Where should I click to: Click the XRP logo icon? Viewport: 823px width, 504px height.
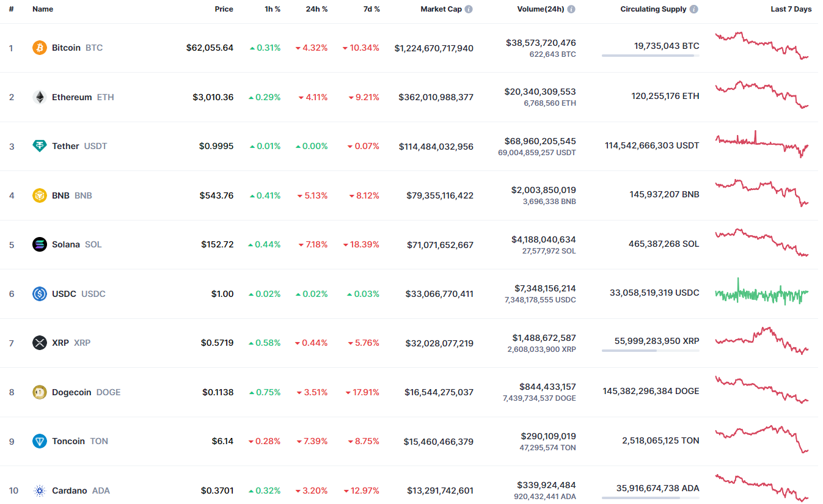coord(39,343)
